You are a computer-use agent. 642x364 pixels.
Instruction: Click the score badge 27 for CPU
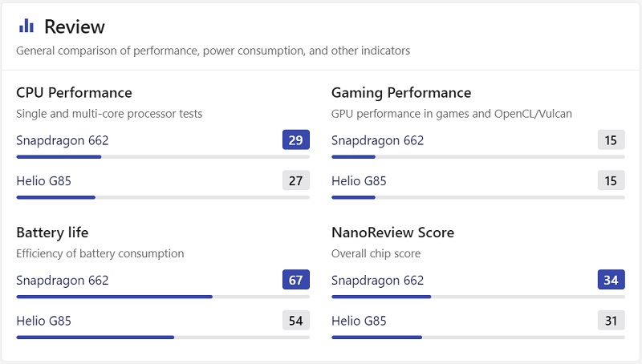pyautogui.click(x=296, y=180)
